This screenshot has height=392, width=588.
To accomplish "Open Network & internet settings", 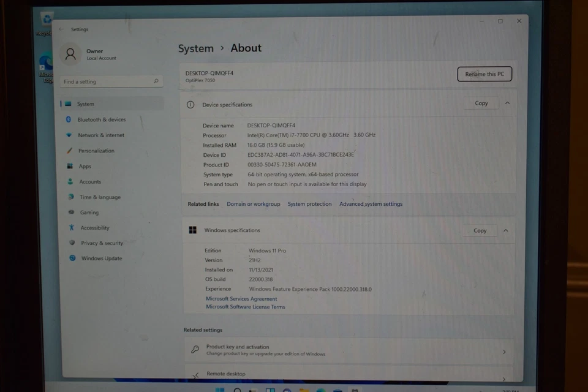I will pos(100,135).
